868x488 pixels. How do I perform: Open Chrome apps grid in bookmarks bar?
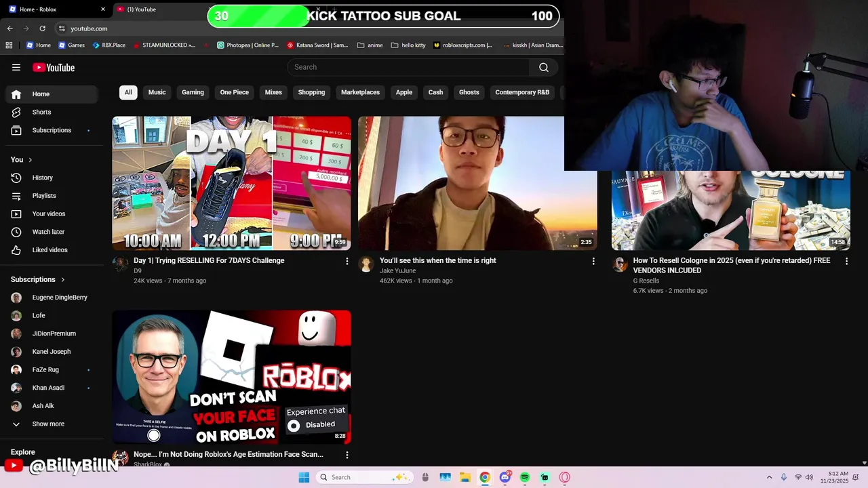(x=9, y=45)
